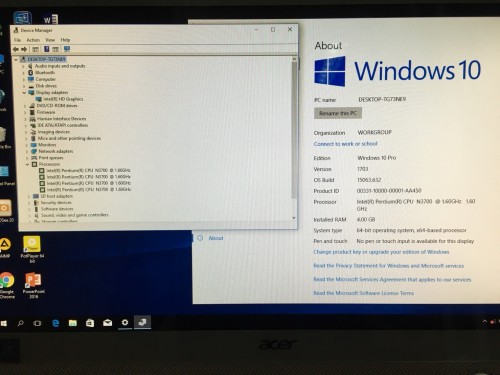Screen dimensions: 500x375
Task: Collapse the Processors tree node
Action: [x=28, y=164]
